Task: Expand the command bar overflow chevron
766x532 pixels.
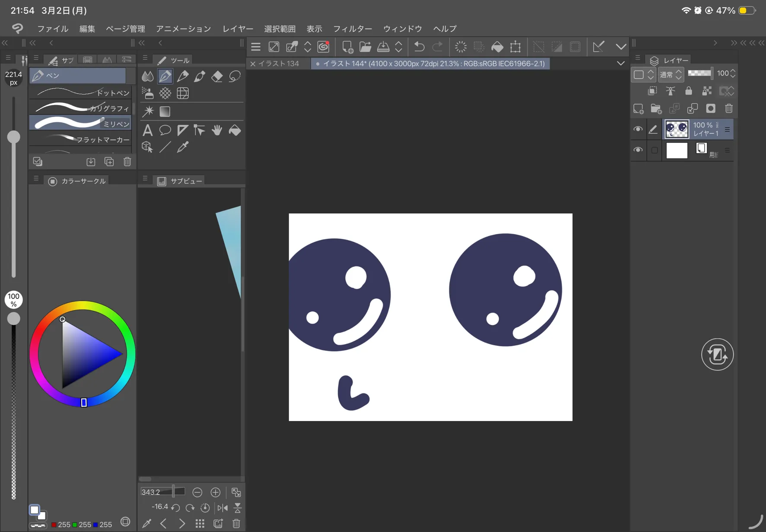Action: pyautogui.click(x=620, y=47)
